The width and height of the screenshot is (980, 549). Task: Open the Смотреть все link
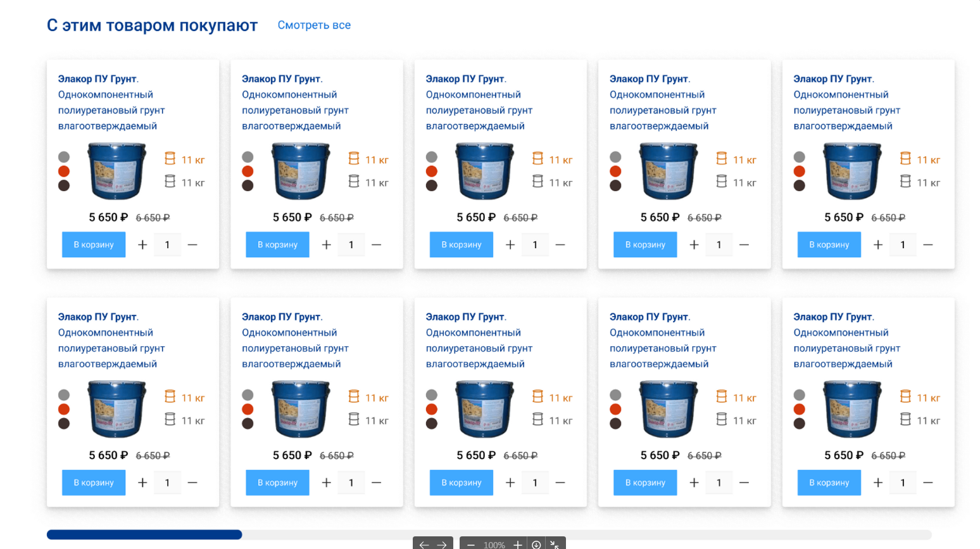[314, 25]
